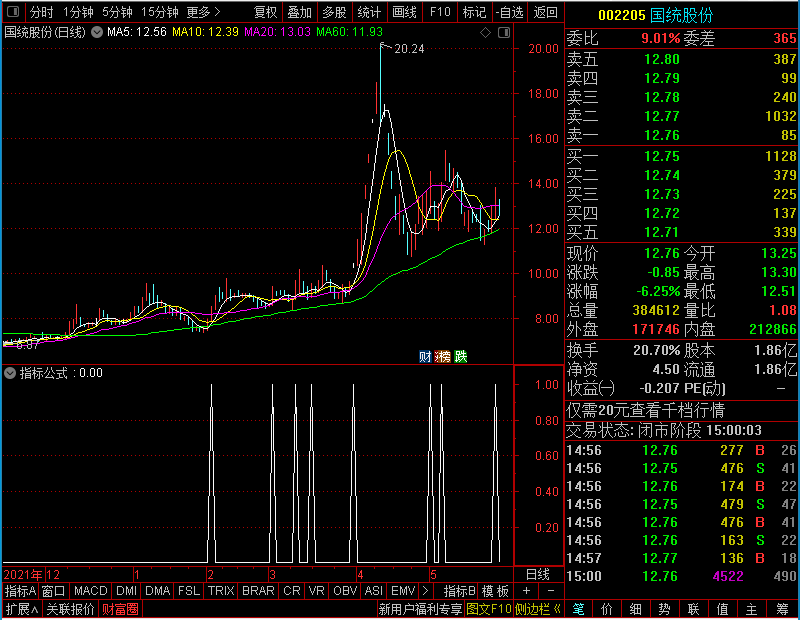Apply the DMI indicator
The height and width of the screenshot is (620, 800).
click(x=126, y=591)
